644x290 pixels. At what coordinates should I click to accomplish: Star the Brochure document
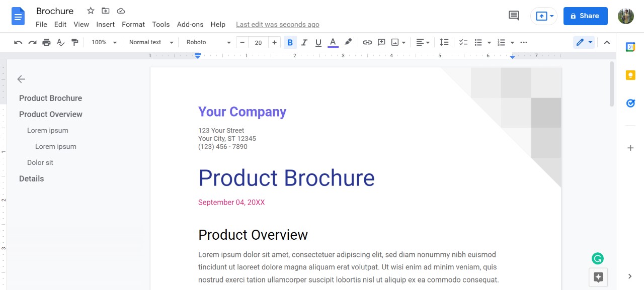[x=91, y=11]
